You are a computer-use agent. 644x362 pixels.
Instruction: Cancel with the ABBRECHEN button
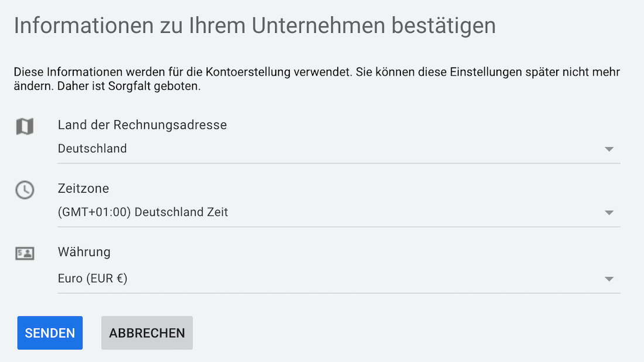coord(147,333)
